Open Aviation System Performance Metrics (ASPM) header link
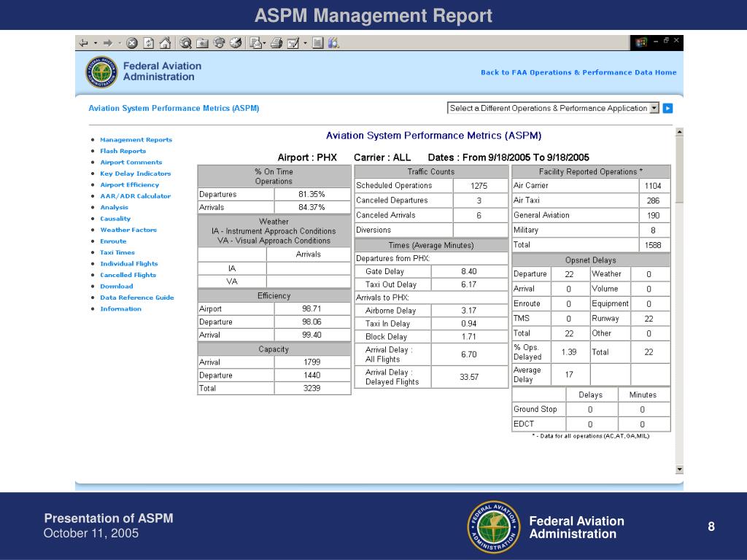The image size is (747, 560). (x=174, y=108)
